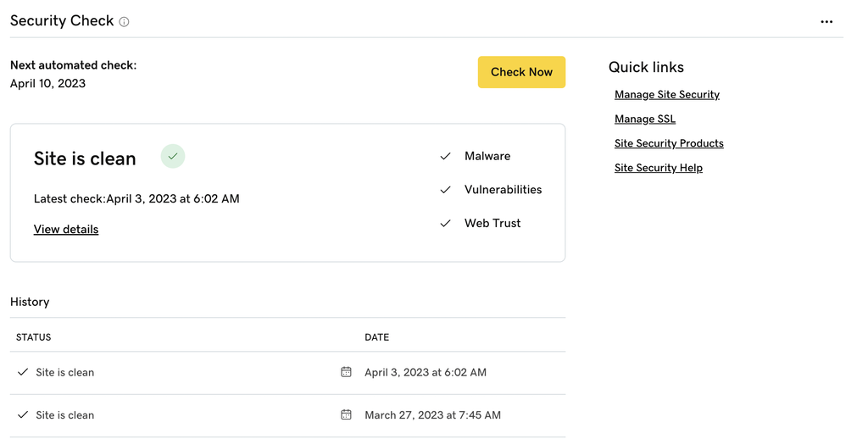Open Site Security Products link
Screen dimensions: 868x439
pyautogui.click(x=669, y=144)
